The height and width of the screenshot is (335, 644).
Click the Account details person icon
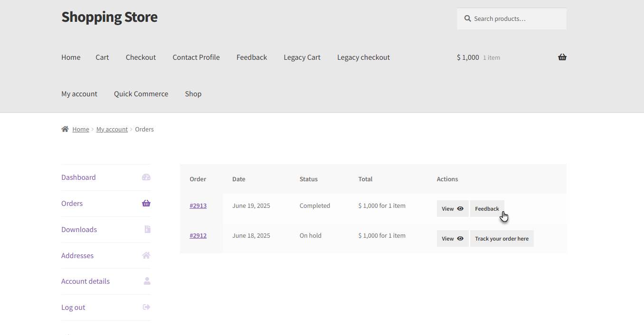pos(147,281)
